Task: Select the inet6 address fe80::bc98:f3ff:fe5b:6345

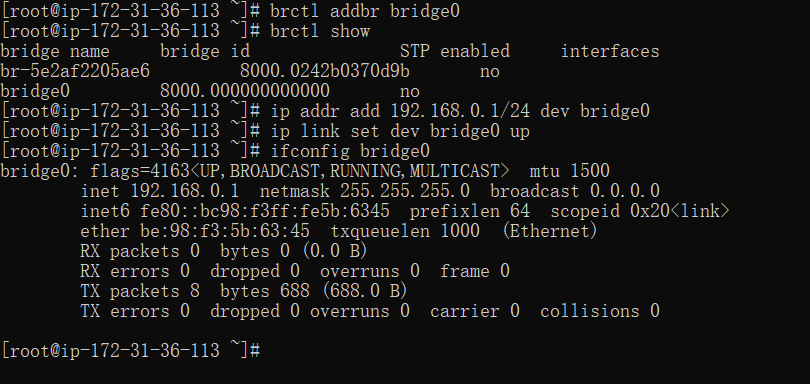Action: coord(265,211)
